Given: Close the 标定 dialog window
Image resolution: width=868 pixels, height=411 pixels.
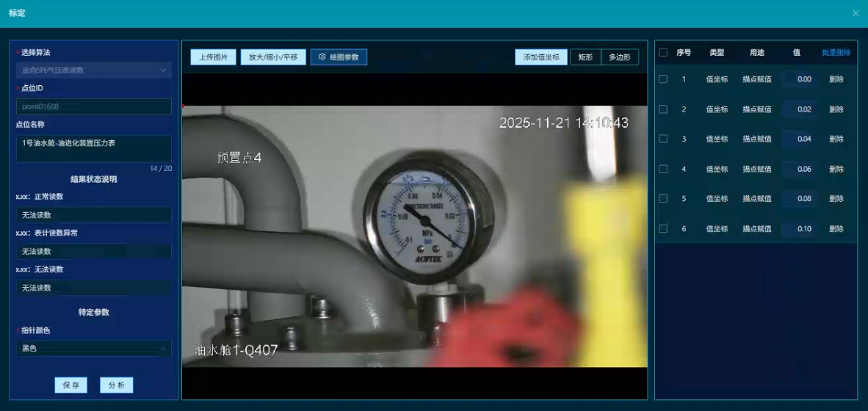Looking at the screenshot, I should coord(856,13).
